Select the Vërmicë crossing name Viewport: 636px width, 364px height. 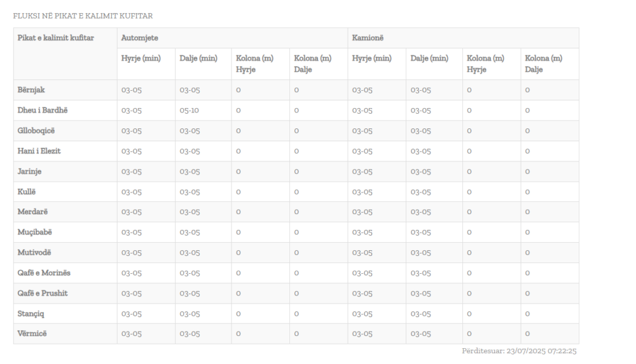coord(32,334)
